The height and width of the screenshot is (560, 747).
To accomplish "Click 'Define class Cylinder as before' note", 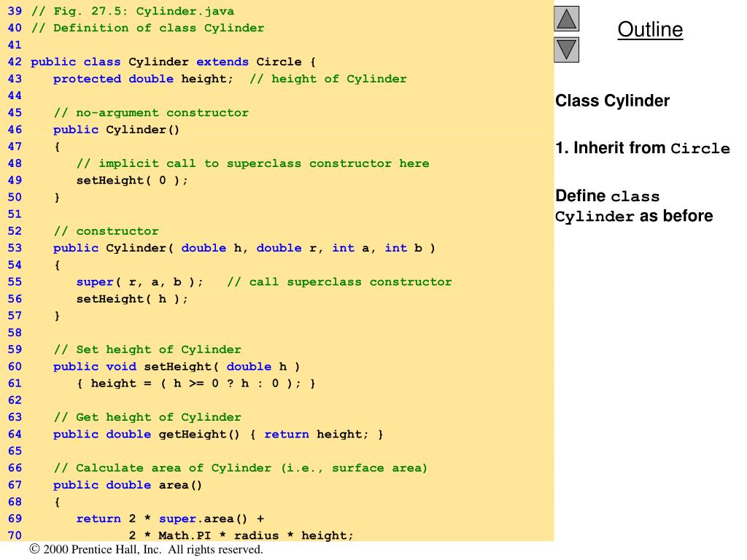I will [634, 206].
